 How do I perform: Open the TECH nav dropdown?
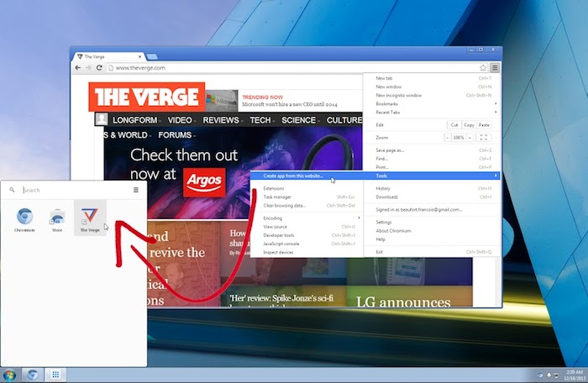point(262,120)
